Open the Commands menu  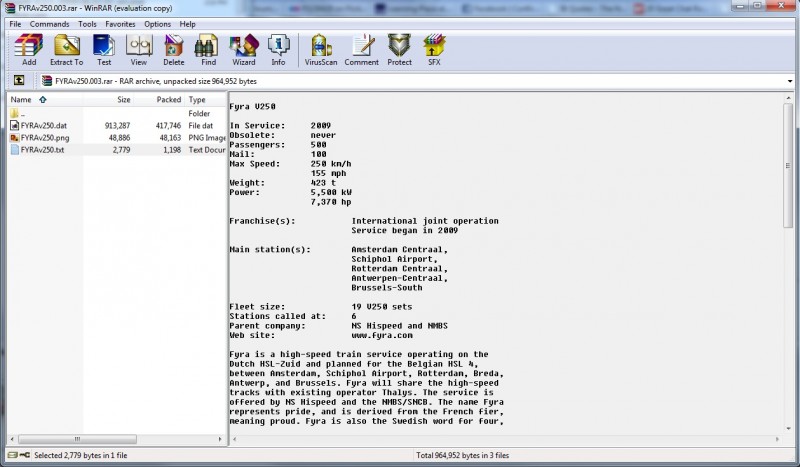click(x=49, y=24)
